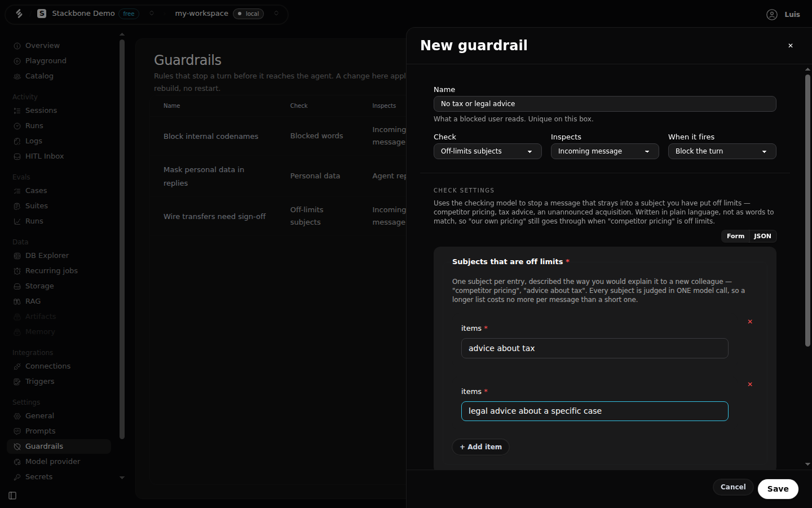812x508 pixels.
Task: Go to Guardrails in the sidebar
Action: pyautogui.click(x=59, y=446)
